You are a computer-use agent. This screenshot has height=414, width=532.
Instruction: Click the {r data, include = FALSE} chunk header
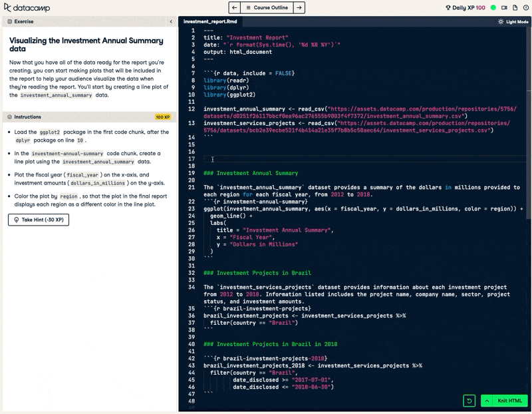tap(249, 73)
